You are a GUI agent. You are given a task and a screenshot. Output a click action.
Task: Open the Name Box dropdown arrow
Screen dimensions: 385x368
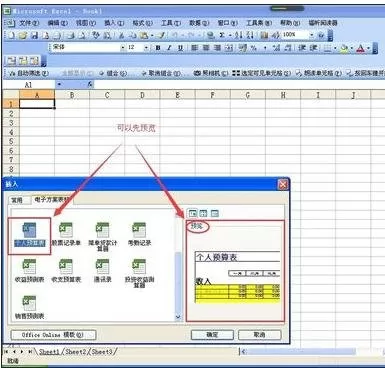click(59, 85)
